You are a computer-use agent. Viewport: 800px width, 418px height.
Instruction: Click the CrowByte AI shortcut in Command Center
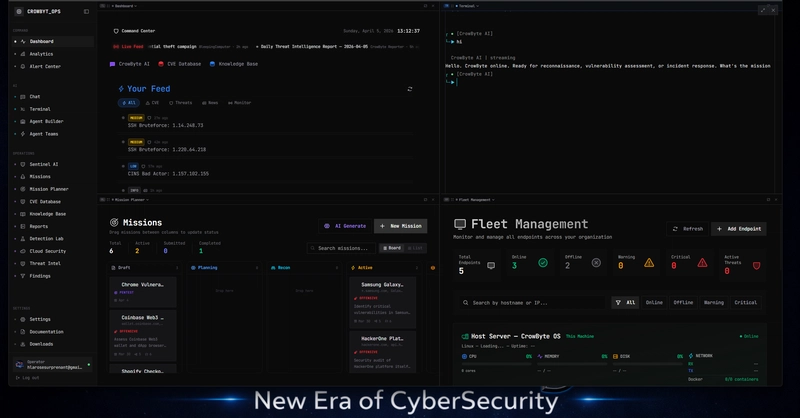(x=130, y=64)
